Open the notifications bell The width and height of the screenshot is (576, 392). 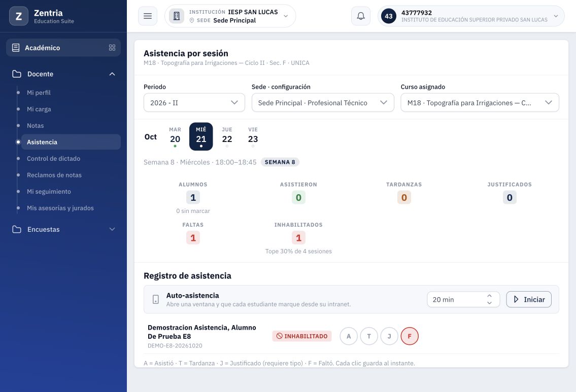click(361, 16)
